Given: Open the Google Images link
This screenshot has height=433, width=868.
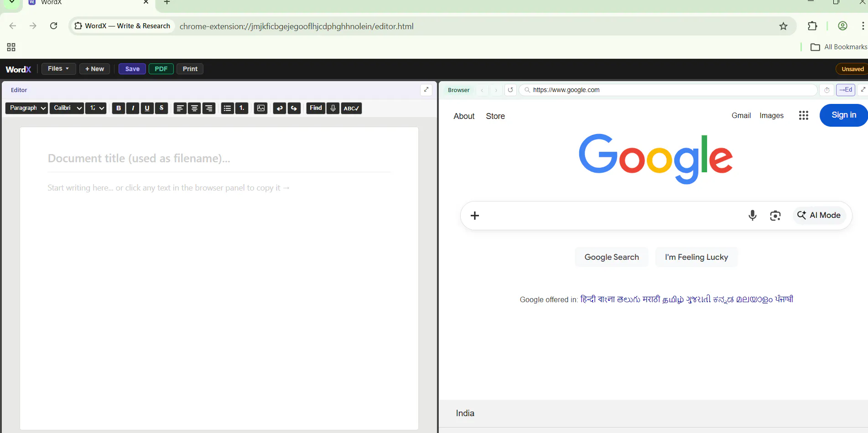Looking at the screenshot, I should [771, 116].
